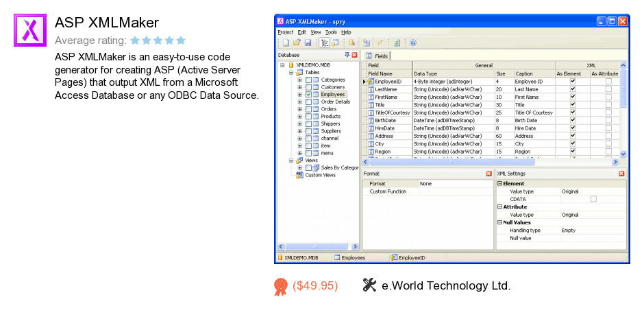The height and width of the screenshot is (317, 644).
Task: Uncheck the Employees table checkbox
Action: (308, 95)
